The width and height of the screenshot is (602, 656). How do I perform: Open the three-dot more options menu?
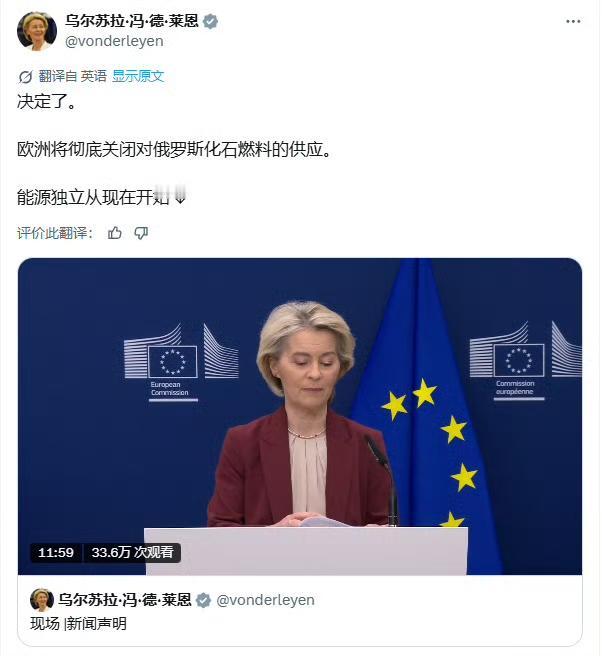(x=573, y=21)
